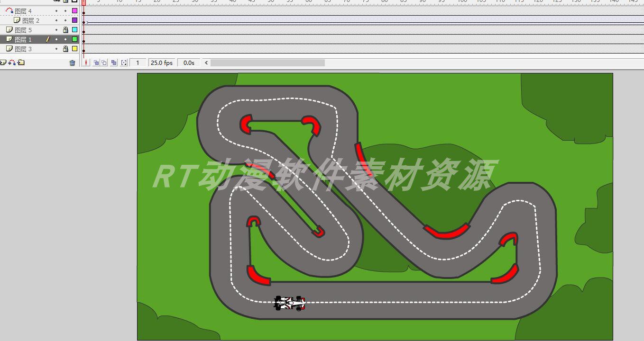Screen dimensions: 644x341
Task: Click the playhead at frame 1
Action: point(84,2)
